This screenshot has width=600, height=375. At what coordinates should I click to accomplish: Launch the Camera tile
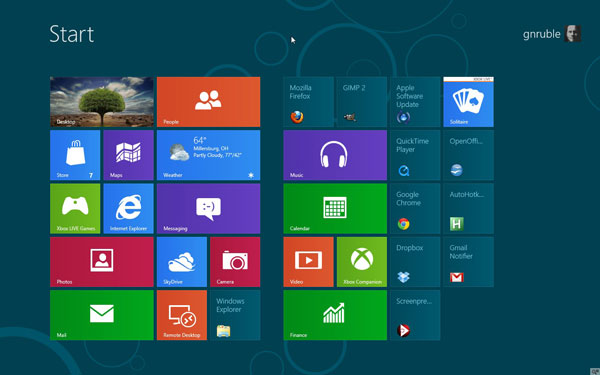(235, 262)
